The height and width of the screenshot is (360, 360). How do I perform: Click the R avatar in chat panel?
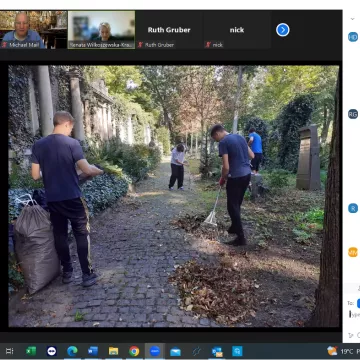pos(353,208)
